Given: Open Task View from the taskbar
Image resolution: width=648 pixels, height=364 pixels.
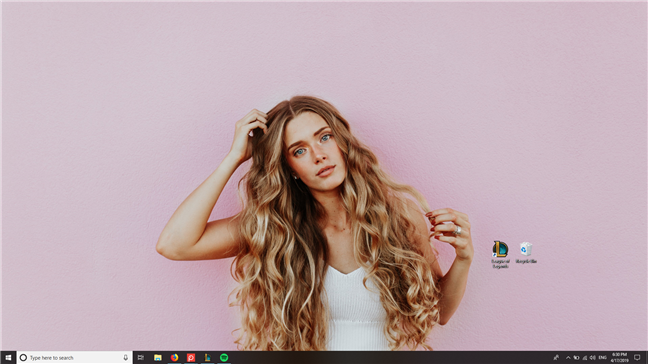Looking at the screenshot, I should coord(141,357).
